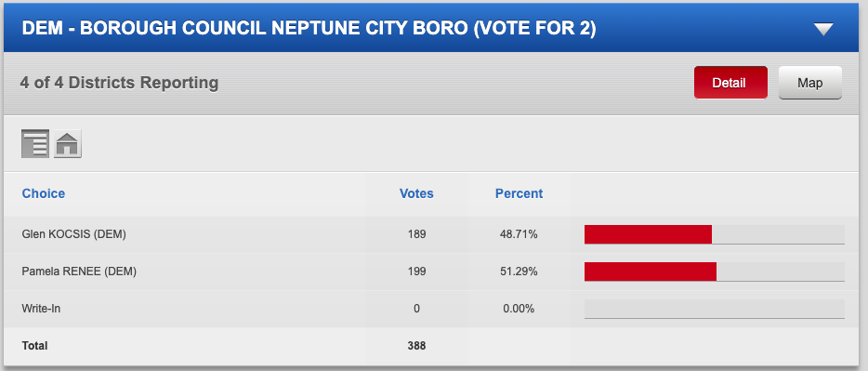This screenshot has width=868, height=371.
Task: Click the 51.29% percent value
Action: coord(519,272)
